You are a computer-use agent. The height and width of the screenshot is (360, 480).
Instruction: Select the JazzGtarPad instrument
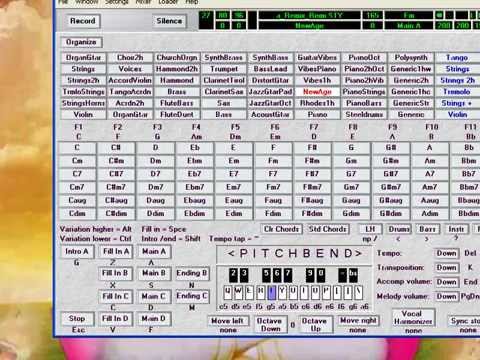[x=270, y=91]
